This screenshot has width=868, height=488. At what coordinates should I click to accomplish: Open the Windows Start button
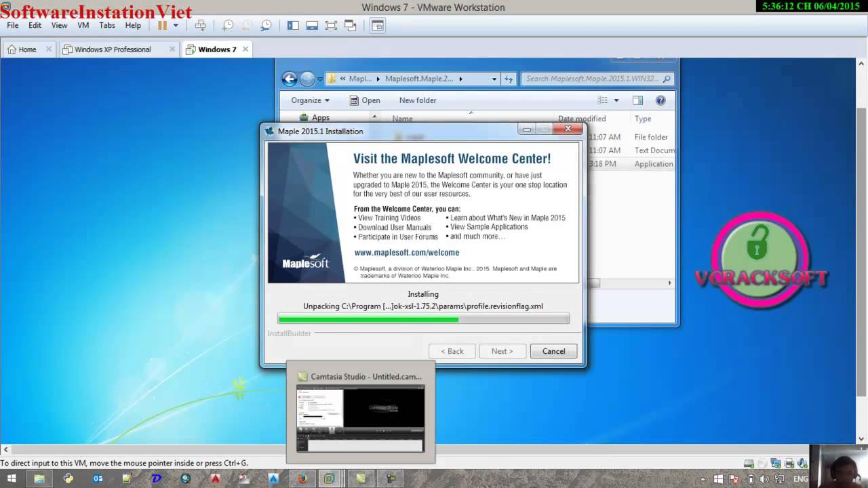12,479
